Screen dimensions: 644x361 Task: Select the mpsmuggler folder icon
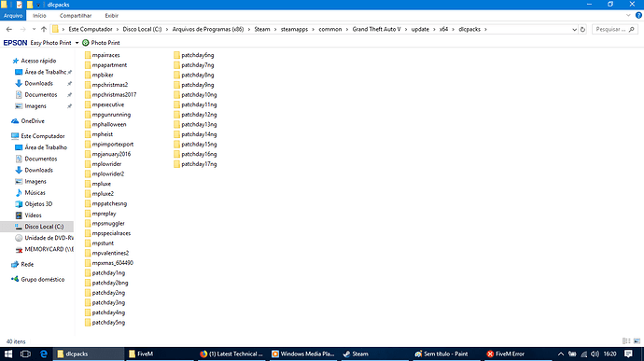(88, 224)
